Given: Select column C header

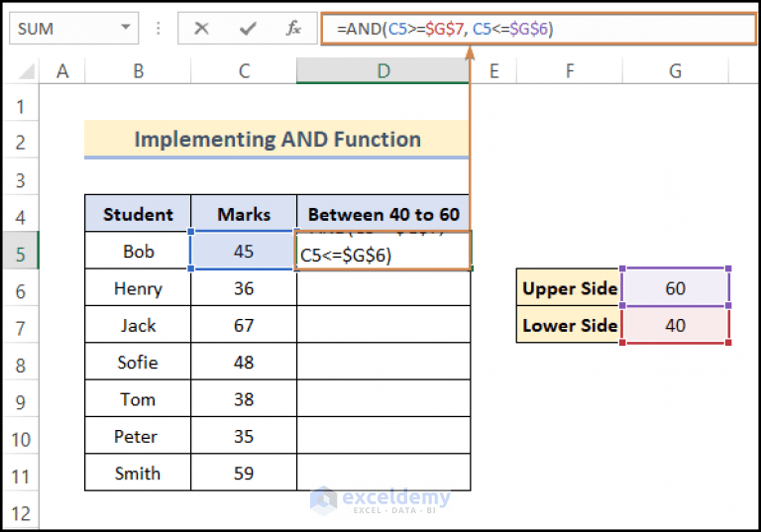Looking at the screenshot, I should [244, 71].
